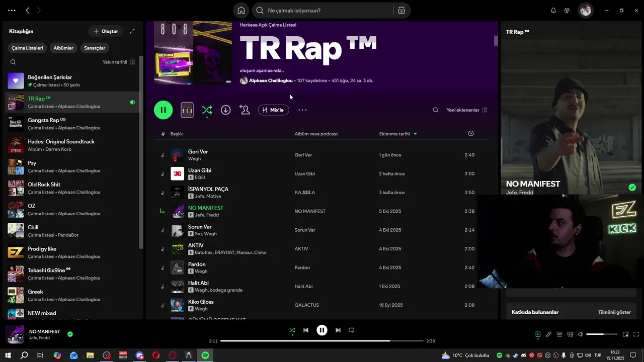Click the Mix'le button
644x362 pixels.
(x=273, y=110)
